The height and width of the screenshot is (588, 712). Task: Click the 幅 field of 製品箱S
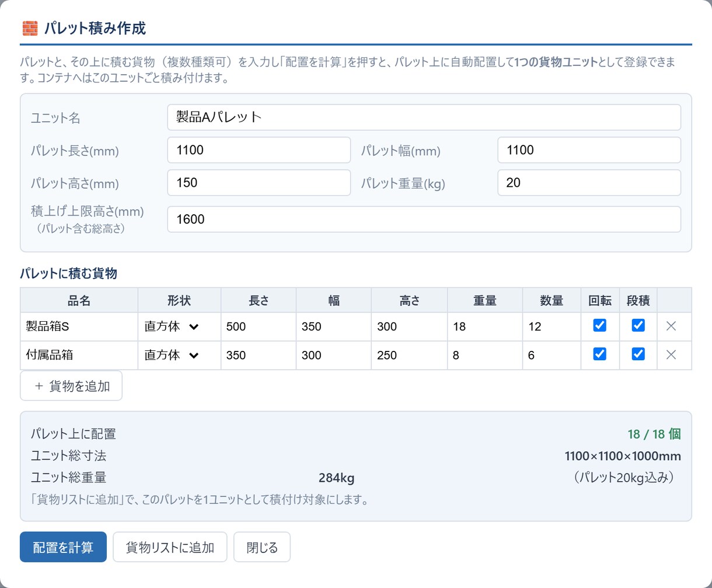[x=334, y=326]
